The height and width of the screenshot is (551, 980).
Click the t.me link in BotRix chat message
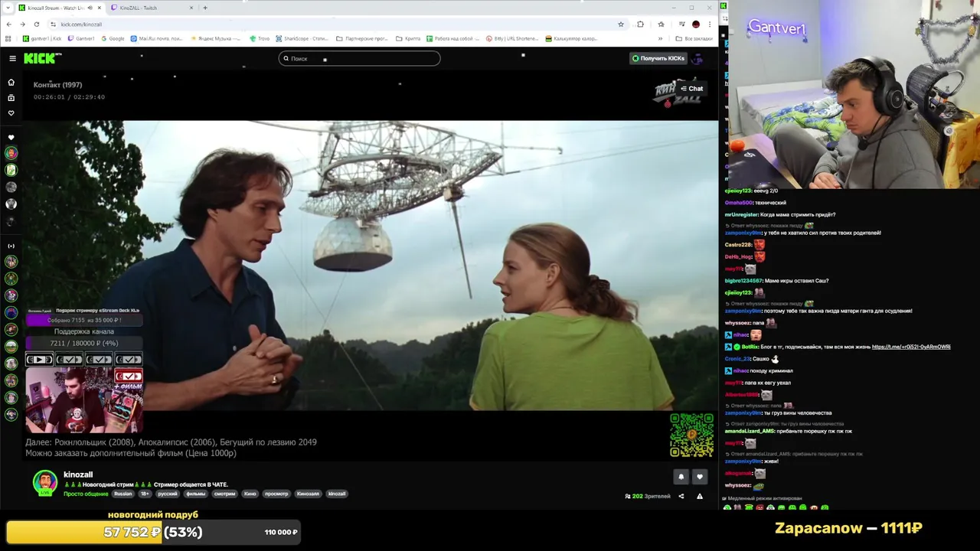pos(911,347)
